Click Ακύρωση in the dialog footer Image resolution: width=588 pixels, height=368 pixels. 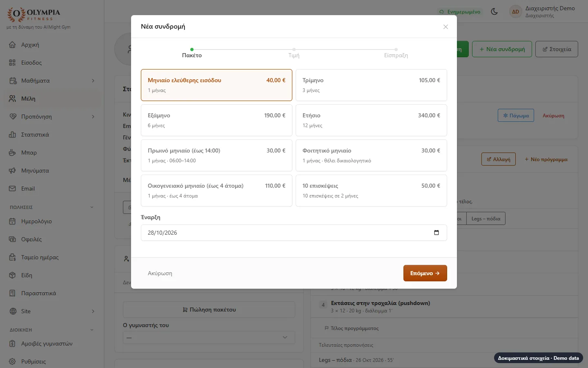click(160, 273)
